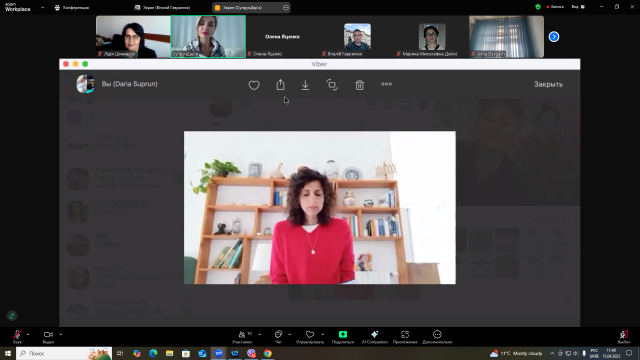
Task: Show next participants with the blue arrow
Action: 554,37
